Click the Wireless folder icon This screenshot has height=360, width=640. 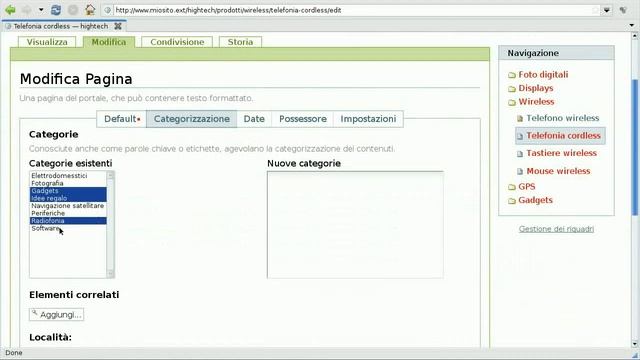512,102
